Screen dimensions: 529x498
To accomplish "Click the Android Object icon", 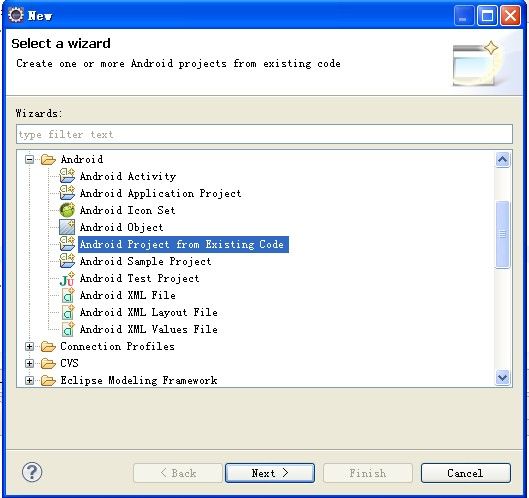I will (x=67, y=227).
